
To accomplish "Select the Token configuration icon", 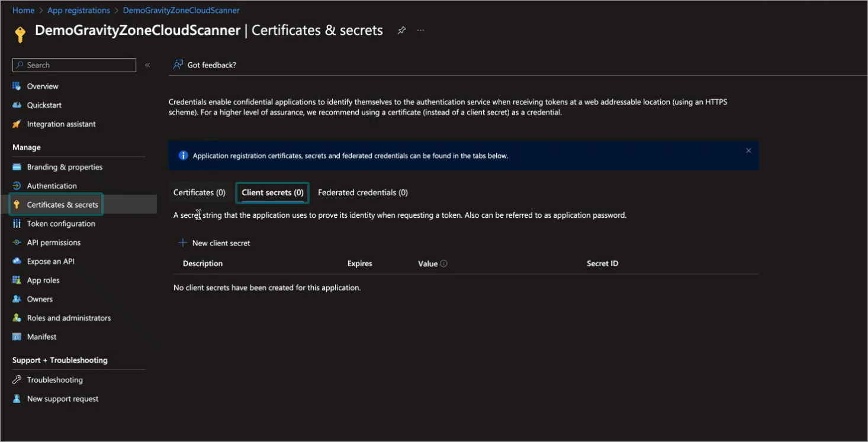I will (17, 223).
